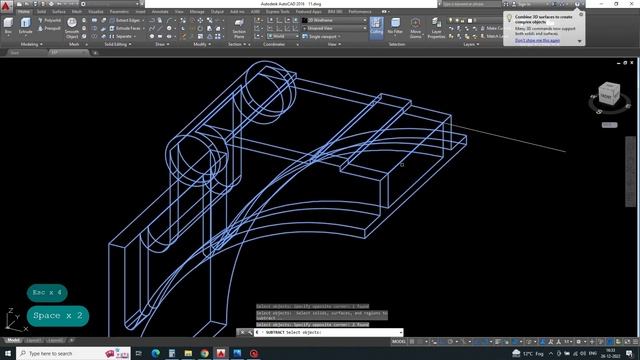Image resolution: width=640 pixels, height=360 pixels.
Task: Select the Extrude tool
Action: 25,26
